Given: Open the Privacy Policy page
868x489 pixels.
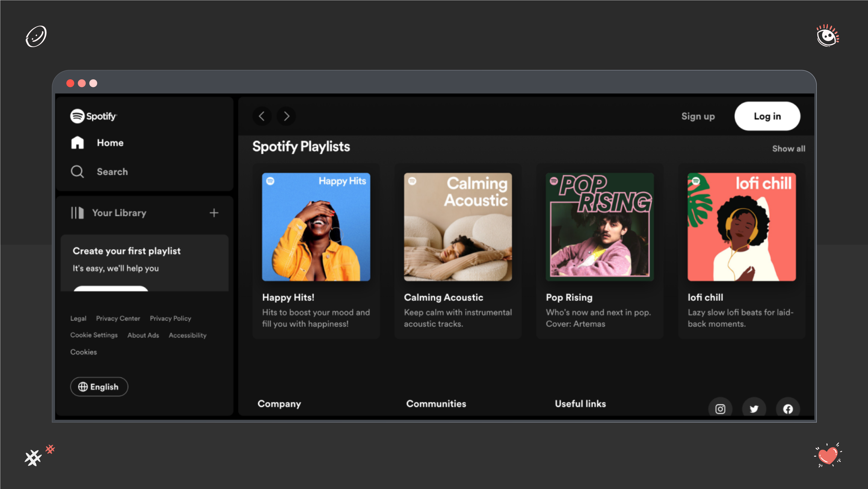Looking at the screenshot, I should 170,318.
